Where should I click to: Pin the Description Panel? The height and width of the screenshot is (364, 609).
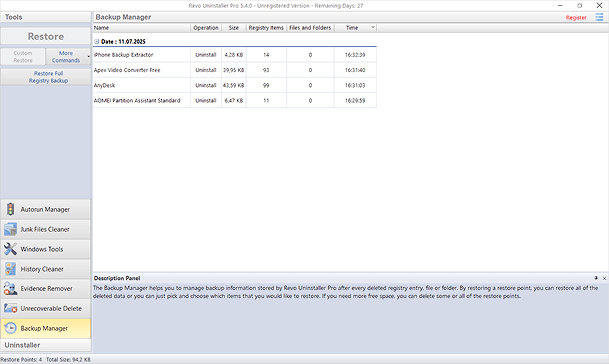point(596,278)
